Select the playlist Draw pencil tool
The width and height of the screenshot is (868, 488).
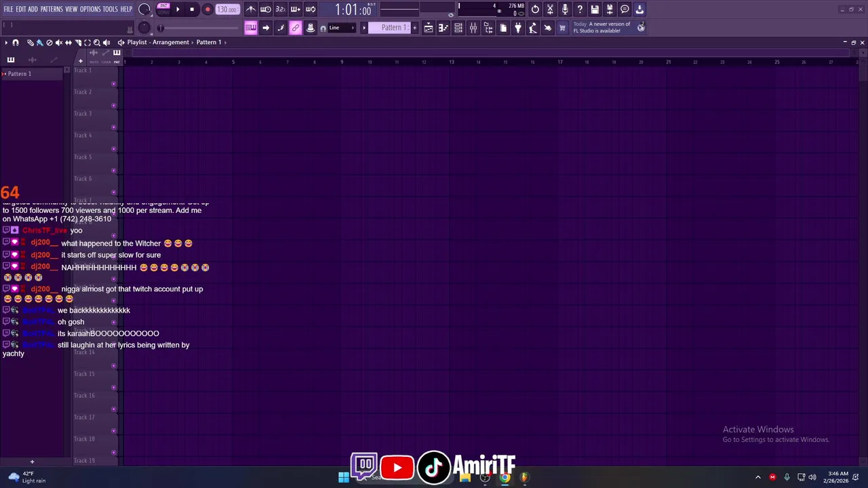click(31, 43)
